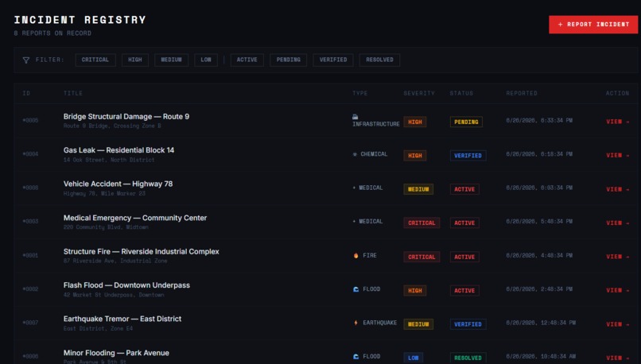Click the medical icon in the Vehicle Accident row
The image size is (641, 364).
(354, 188)
